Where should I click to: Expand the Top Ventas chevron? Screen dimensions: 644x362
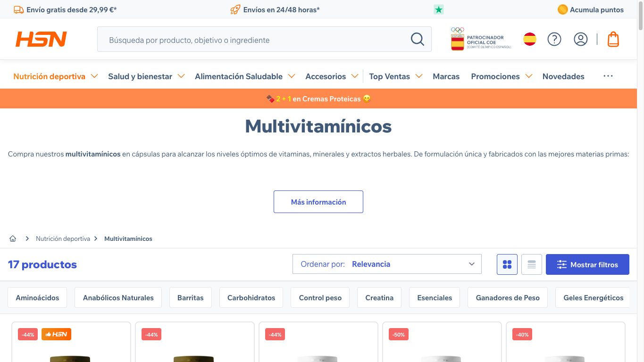click(419, 76)
